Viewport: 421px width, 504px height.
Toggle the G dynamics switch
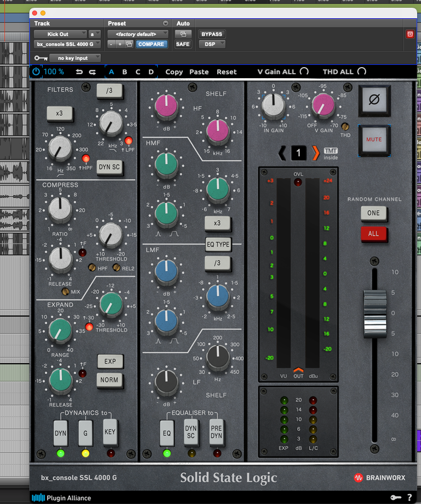pyautogui.click(x=85, y=433)
